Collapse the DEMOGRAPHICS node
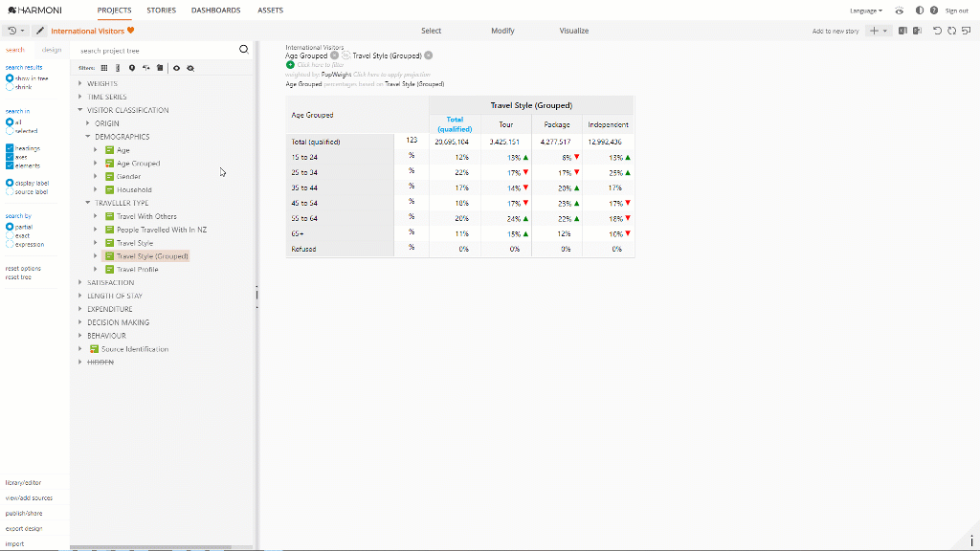Viewport: 980px width, 551px height. tap(88, 136)
